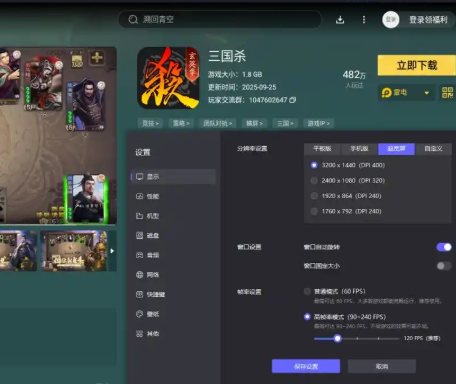456x384 pixels.
Task: Open the downloads tray icon in header
Action: coord(340,20)
